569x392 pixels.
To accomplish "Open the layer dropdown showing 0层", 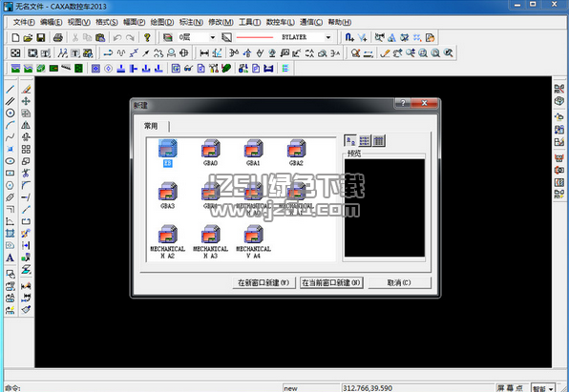I will point(213,37).
